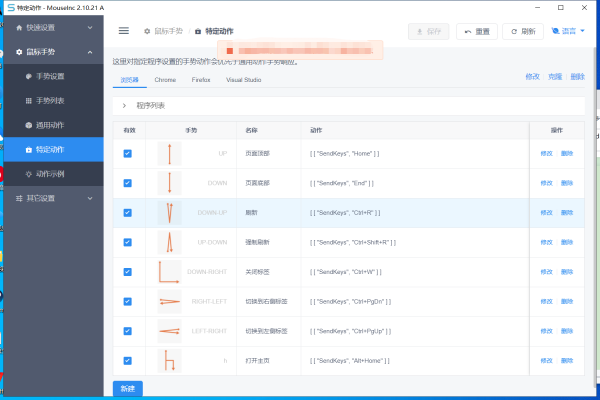Click the "Ctrl+Shift+R" SendKeys action text
This screenshot has width=600, height=400.
coord(353,242)
